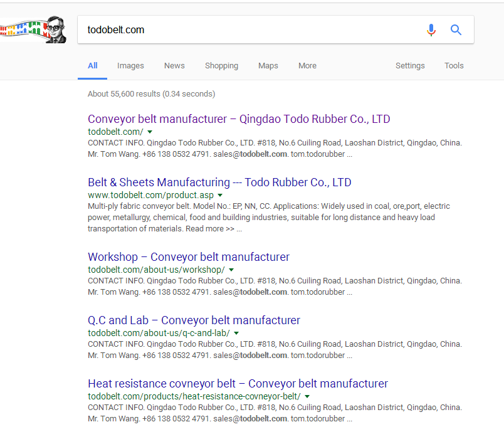The image size is (504, 427).
Task: Open Heat resistance covneyor belt result link
Action: [238, 384]
